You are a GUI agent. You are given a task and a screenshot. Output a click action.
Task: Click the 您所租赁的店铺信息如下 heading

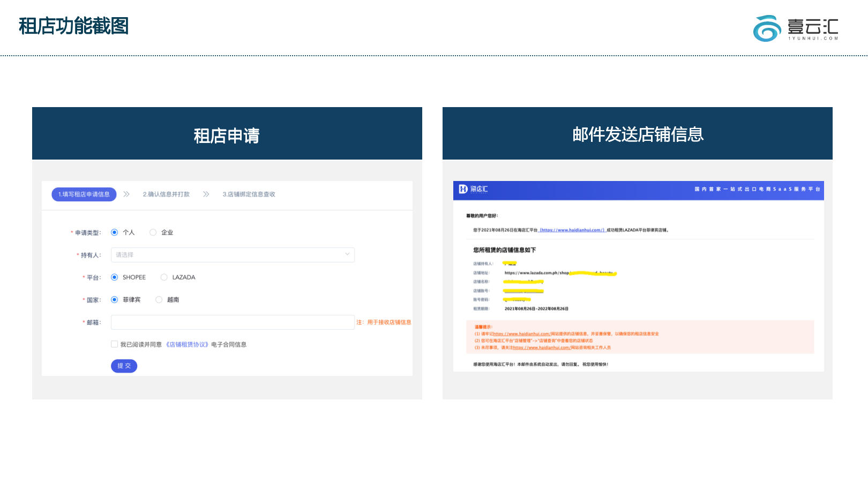(504, 250)
